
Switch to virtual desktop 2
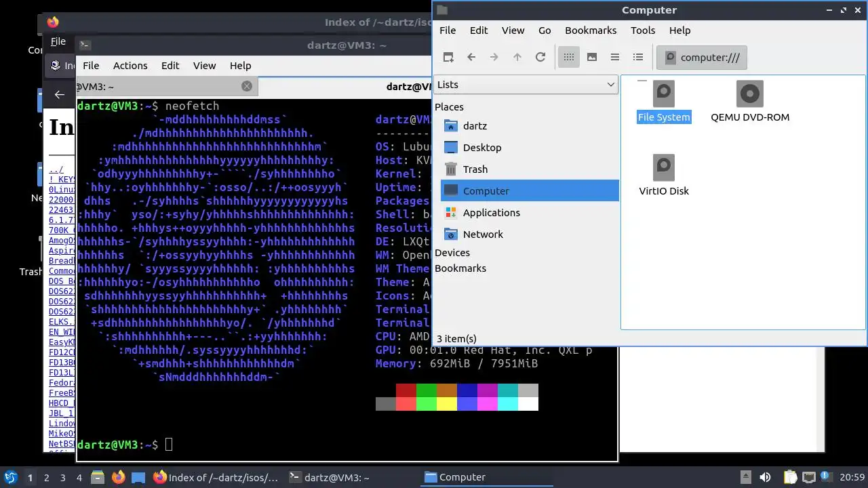[46, 477]
